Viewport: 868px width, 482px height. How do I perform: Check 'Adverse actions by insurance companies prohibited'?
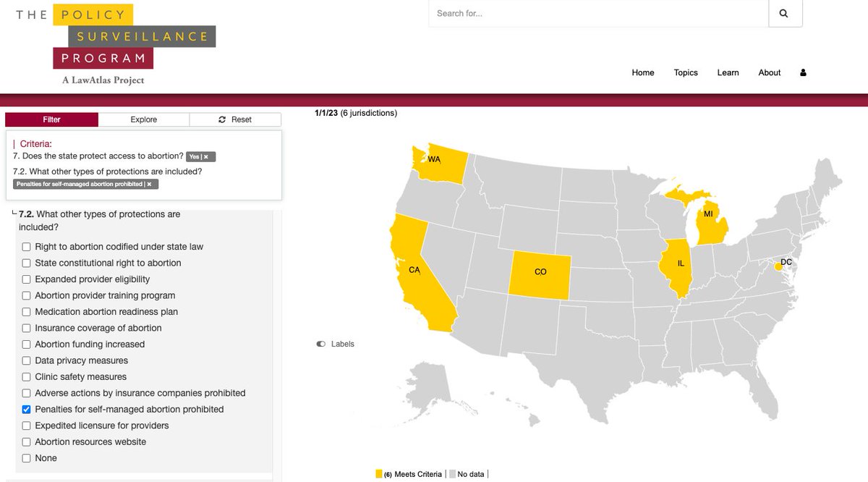pos(27,393)
